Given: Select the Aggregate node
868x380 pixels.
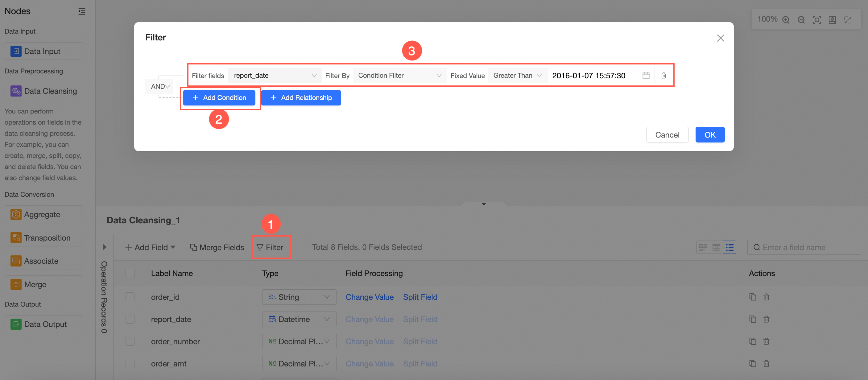Looking at the screenshot, I should pos(43,214).
